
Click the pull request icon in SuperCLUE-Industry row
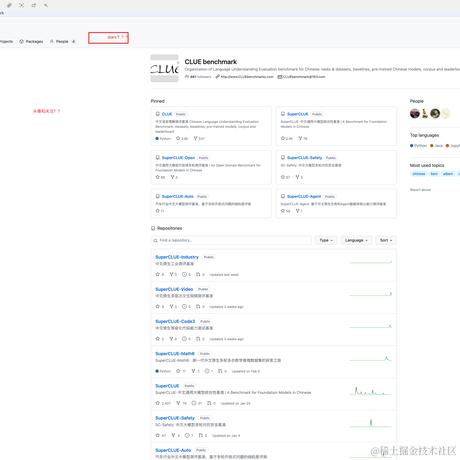click(x=198, y=274)
